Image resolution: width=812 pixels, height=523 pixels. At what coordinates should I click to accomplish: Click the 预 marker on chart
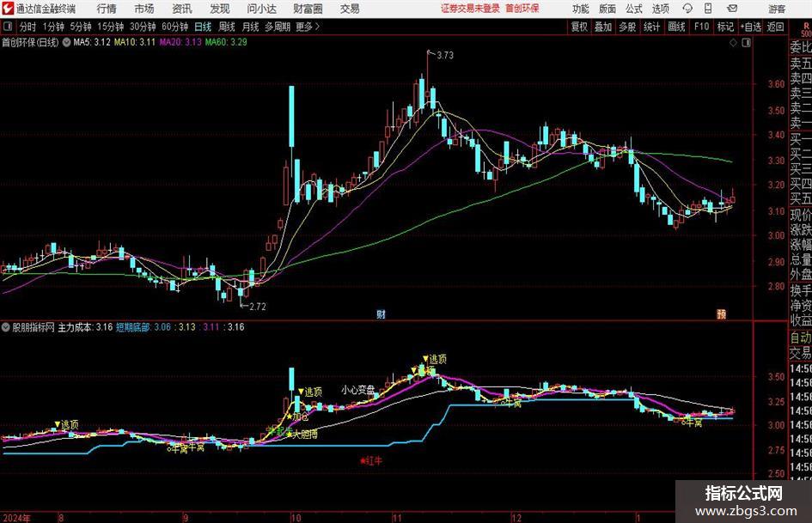click(722, 314)
